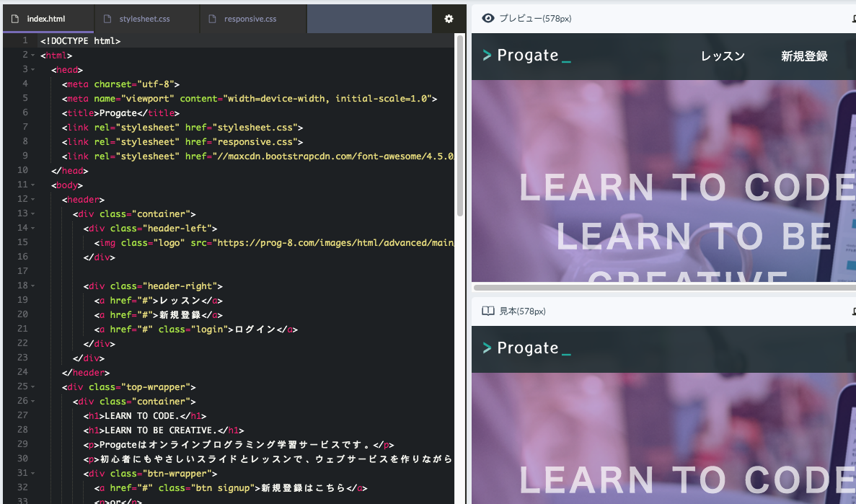Click file icon on stylesheet.css tab
The height and width of the screenshot is (504, 856).
coord(107,19)
